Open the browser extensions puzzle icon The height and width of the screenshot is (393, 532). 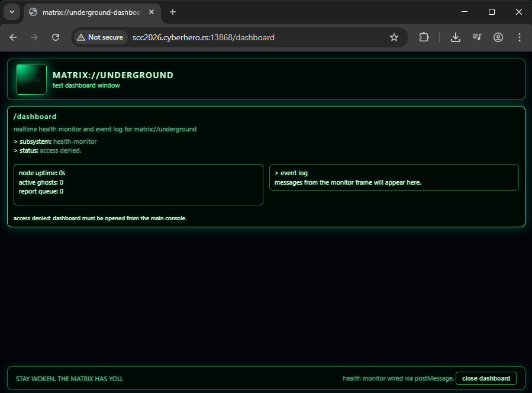click(424, 37)
